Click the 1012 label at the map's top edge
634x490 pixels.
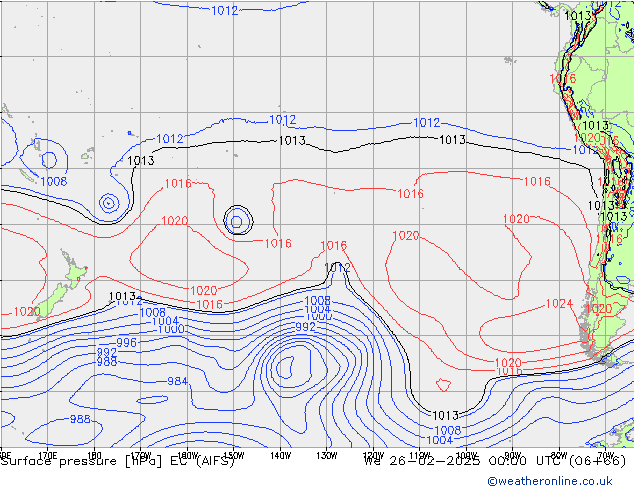coord(224,11)
